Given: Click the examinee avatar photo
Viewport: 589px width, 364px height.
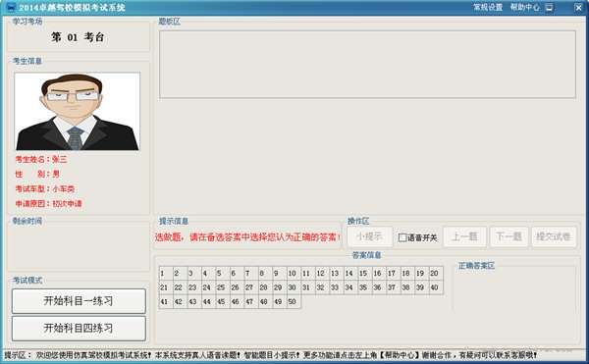Looking at the screenshot, I should pos(78,112).
